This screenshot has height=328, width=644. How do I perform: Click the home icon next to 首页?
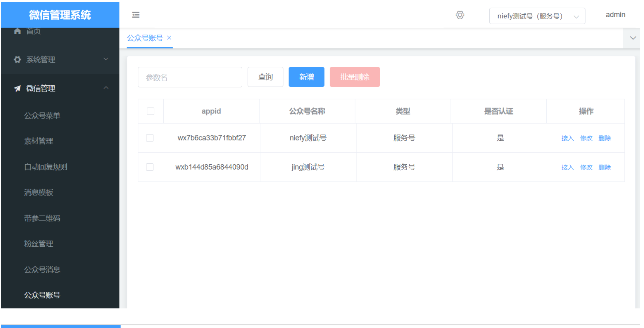click(18, 31)
